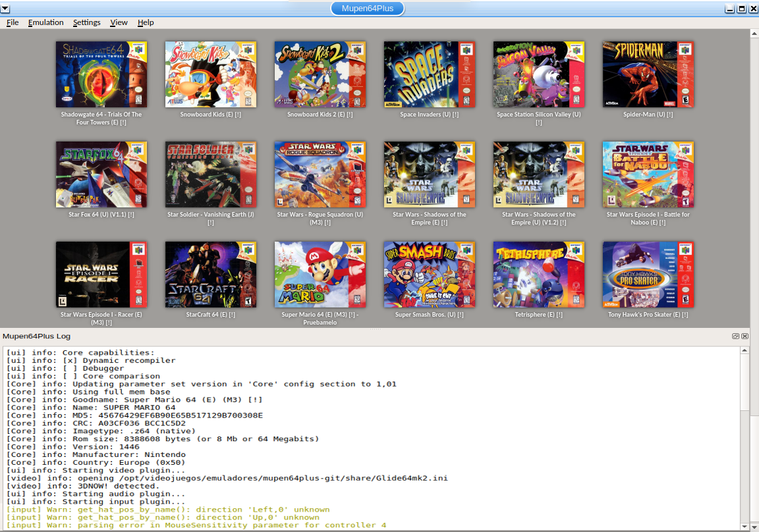Select the Shadowgate 64 game cover
The height and width of the screenshot is (532, 759).
(x=101, y=74)
